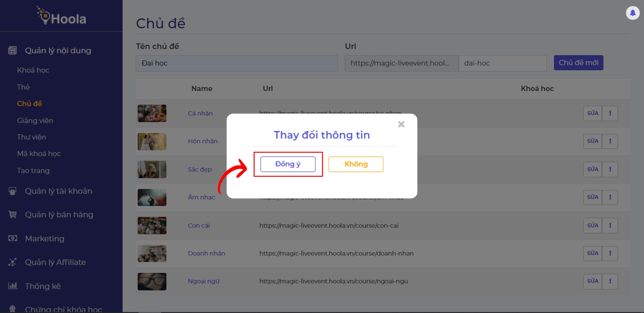
Task: Open more options for Ngoại ngữ row
Action: point(610,281)
